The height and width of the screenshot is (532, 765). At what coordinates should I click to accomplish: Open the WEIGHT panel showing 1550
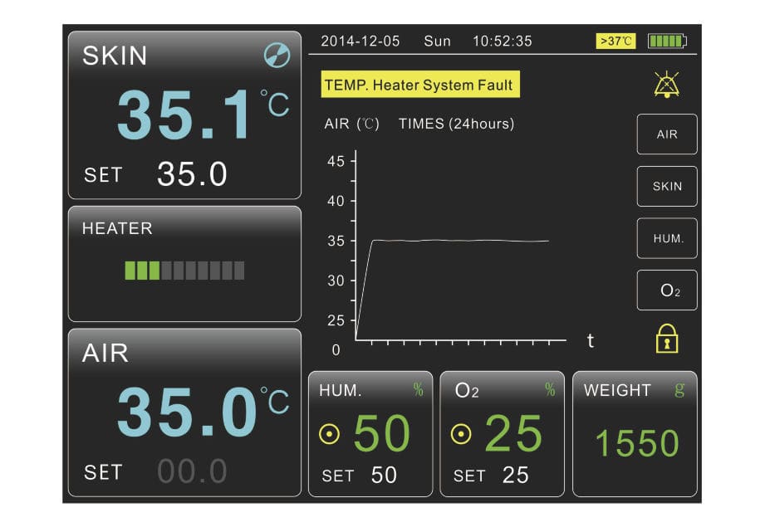point(635,434)
